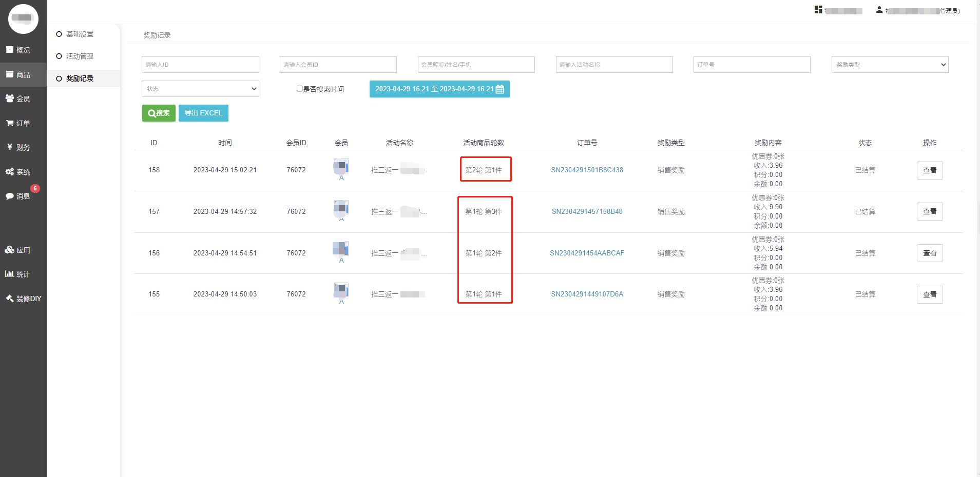Expand the 状态 filter dropdown
980x477 pixels.
(x=200, y=89)
